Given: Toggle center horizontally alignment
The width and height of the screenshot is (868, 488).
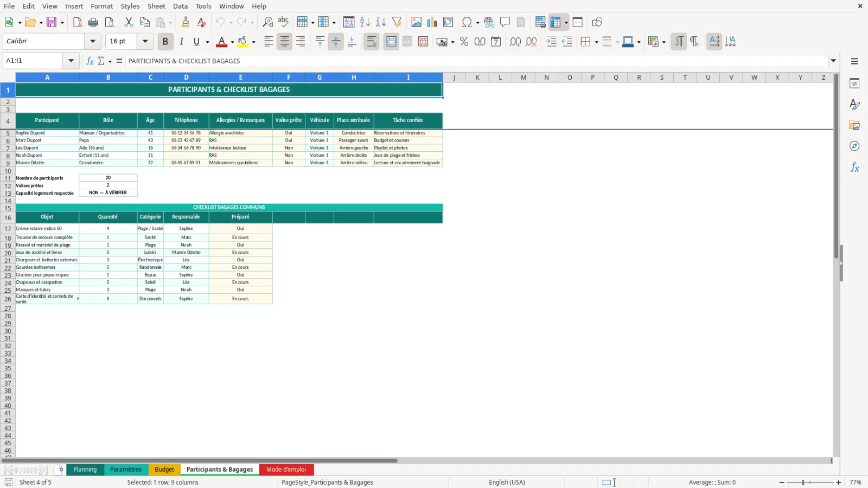Looking at the screenshot, I should [284, 42].
